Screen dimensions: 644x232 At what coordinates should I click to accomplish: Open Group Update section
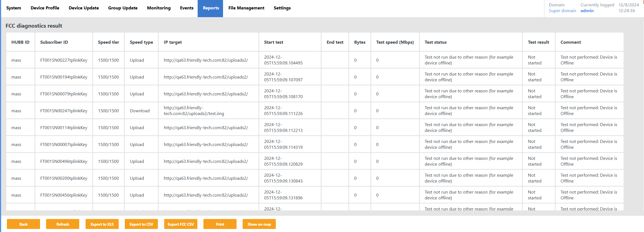tap(123, 8)
